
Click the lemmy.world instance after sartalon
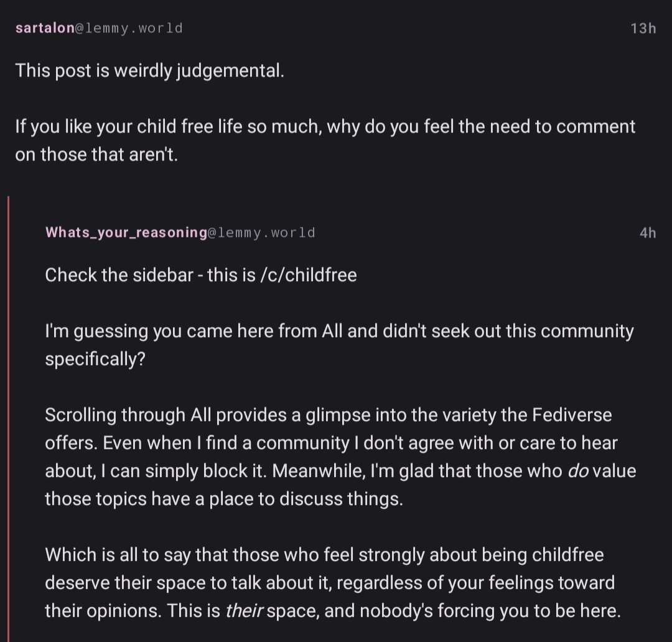pyautogui.click(x=133, y=28)
